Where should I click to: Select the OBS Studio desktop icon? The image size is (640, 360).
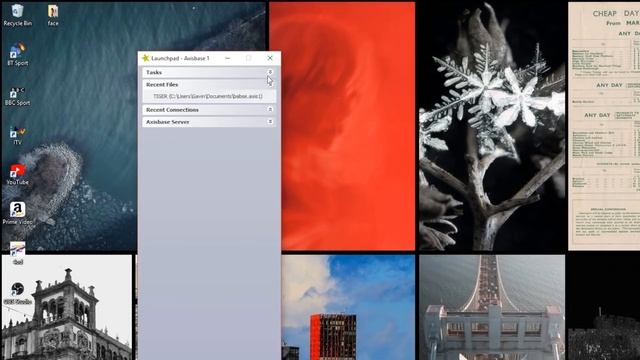[x=17, y=293]
